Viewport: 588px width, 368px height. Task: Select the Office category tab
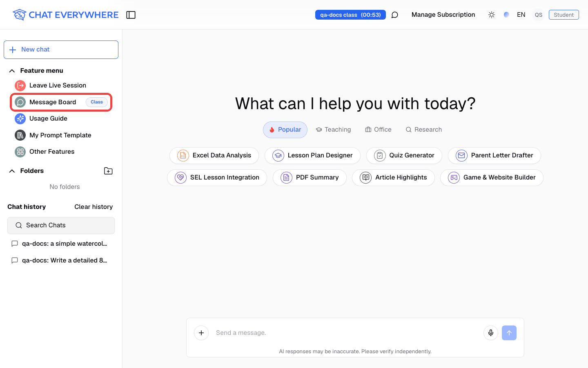[378, 130]
